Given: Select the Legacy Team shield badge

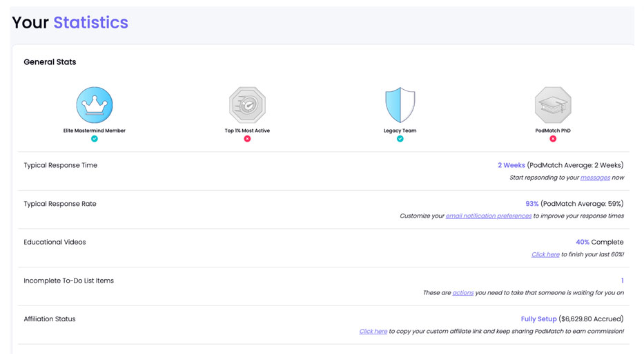Looking at the screenshot, I should pos(400,105).
